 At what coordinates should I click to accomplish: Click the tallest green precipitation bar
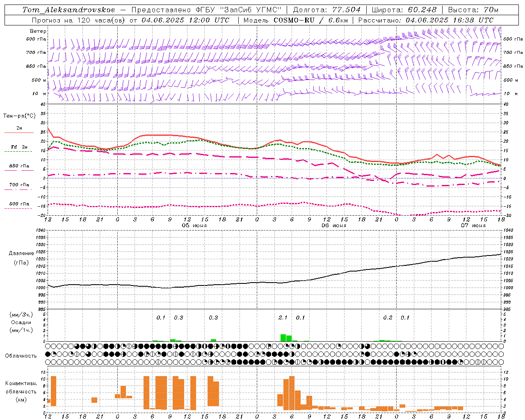click(x=283, y=338)
